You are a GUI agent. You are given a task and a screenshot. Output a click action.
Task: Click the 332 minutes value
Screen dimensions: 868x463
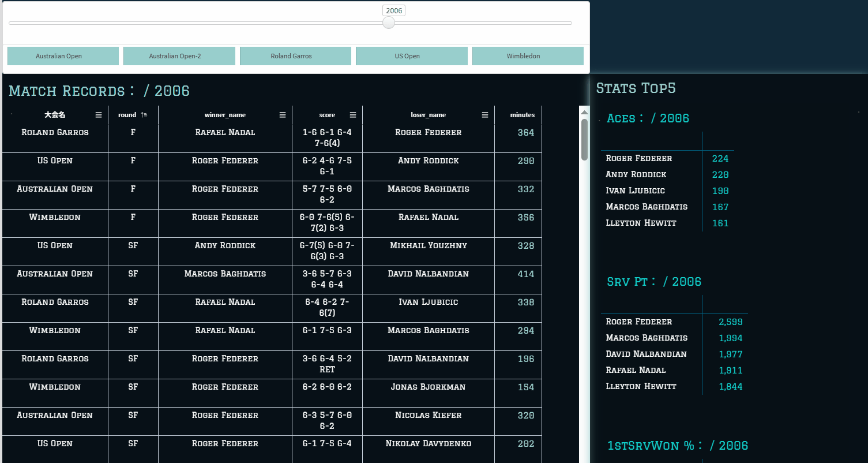coord(525,189)
